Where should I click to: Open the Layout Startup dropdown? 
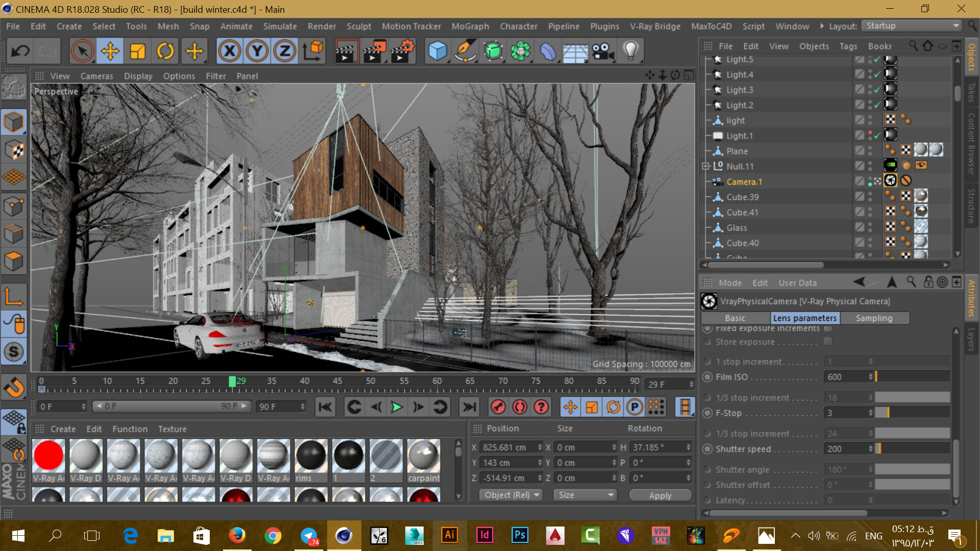tap(911, 26)
